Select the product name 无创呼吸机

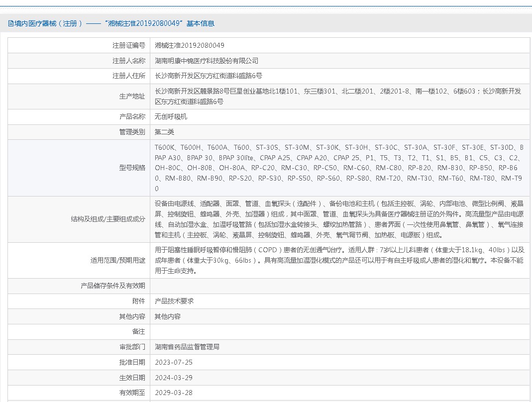coord(171,116)
